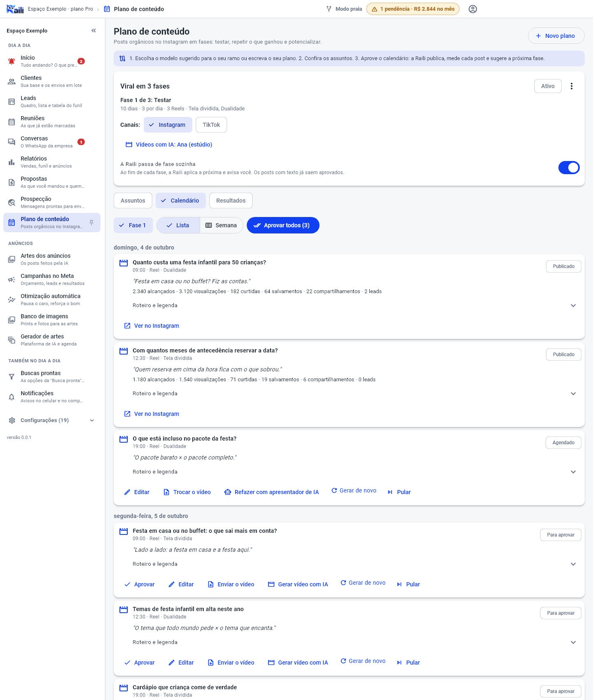
Task: Open Campanhas no Meta
Action: click(x=52, y=279)
